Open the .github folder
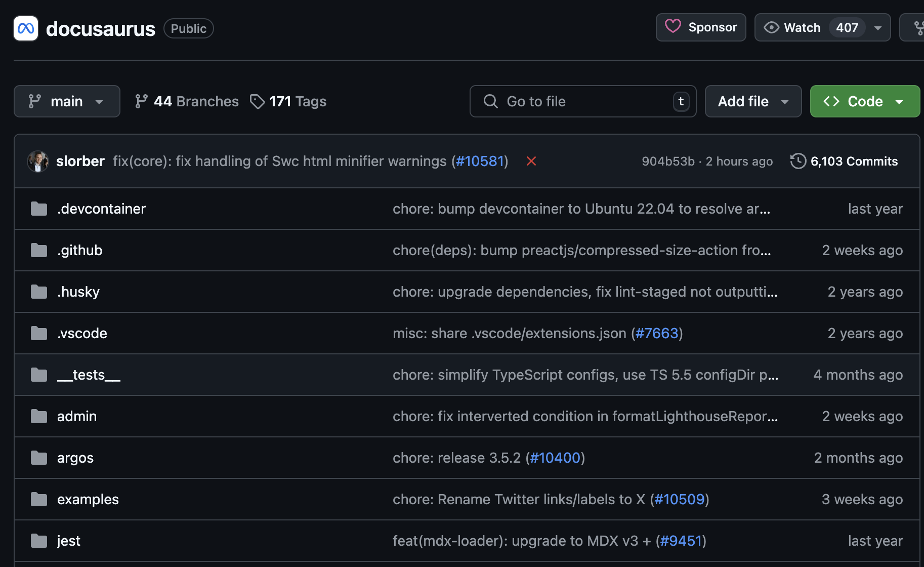This screenshot has width=924, height=567. pos(79,250)
